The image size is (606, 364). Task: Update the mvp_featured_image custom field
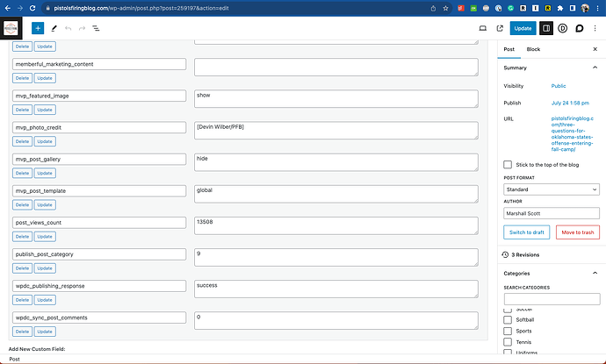pos(45,110)
